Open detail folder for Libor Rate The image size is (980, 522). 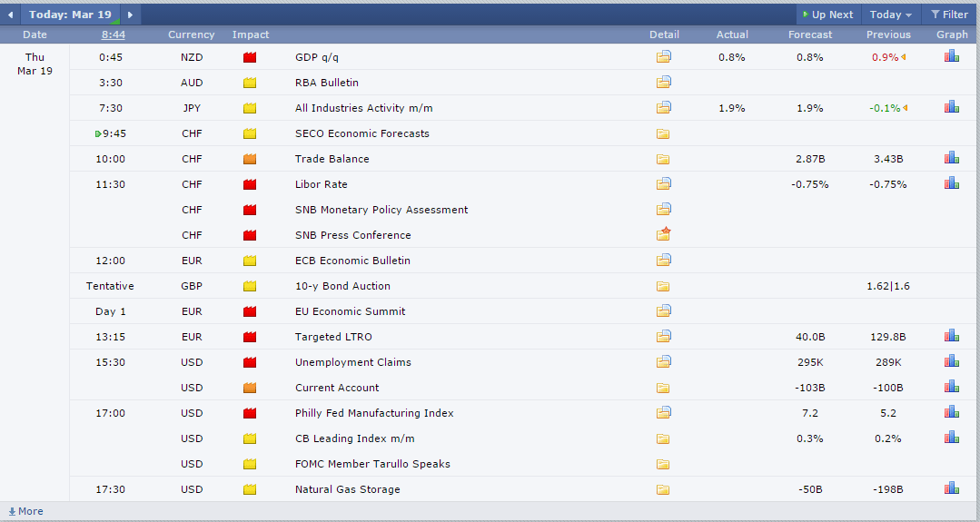tap(663, 183)
